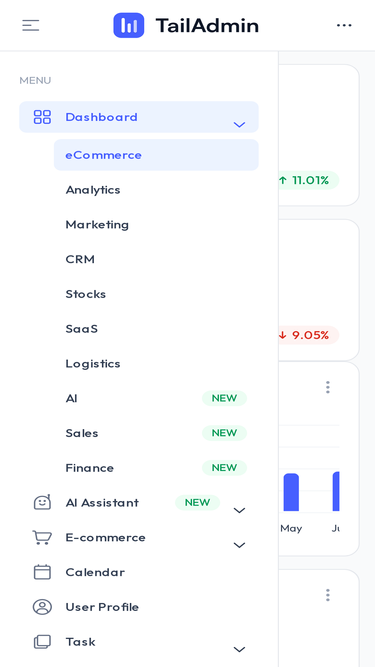Screen dimensions: 375x667
Task: Collapse the Dashboard menu chevron
Action: coord(239,125)
